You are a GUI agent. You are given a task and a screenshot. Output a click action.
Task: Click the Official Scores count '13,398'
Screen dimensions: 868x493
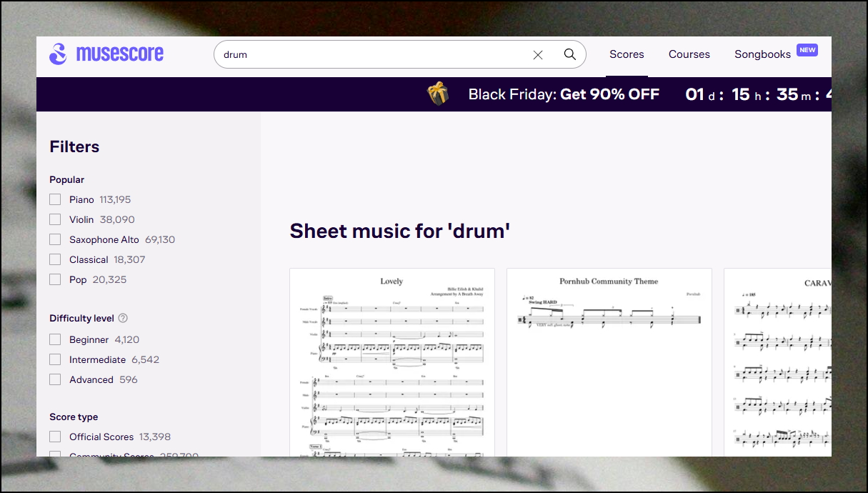coord(155,437)
